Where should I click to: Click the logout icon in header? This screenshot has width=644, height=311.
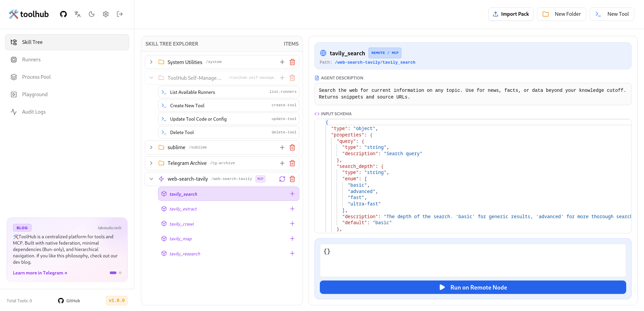click(120, 14)
